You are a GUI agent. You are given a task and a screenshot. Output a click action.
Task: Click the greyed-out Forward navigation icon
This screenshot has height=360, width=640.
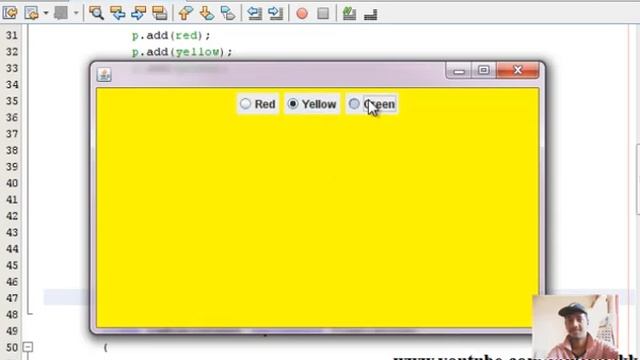click(61, 13)
